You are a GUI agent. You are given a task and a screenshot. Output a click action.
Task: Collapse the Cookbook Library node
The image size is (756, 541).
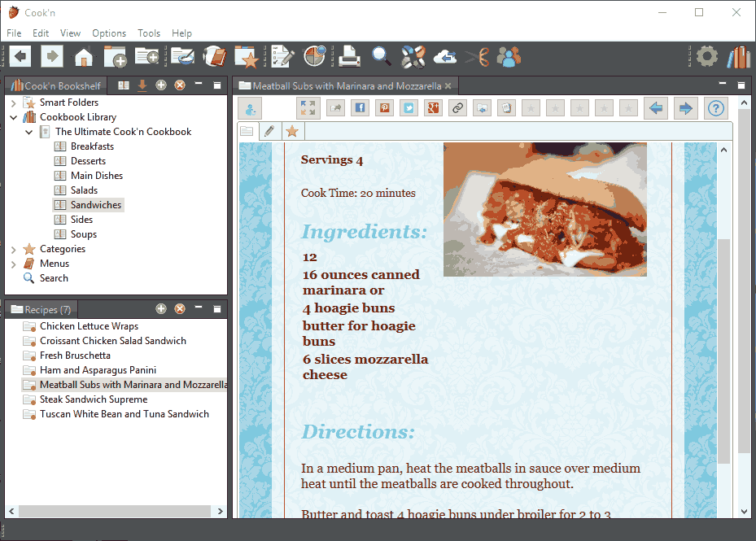pyautogui.click(x=14, y=117)
